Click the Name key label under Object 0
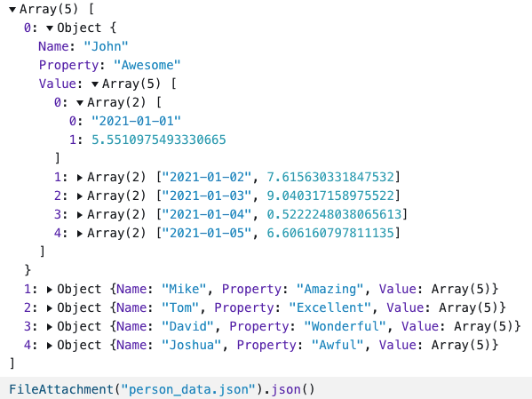 [x=53, y=46]
